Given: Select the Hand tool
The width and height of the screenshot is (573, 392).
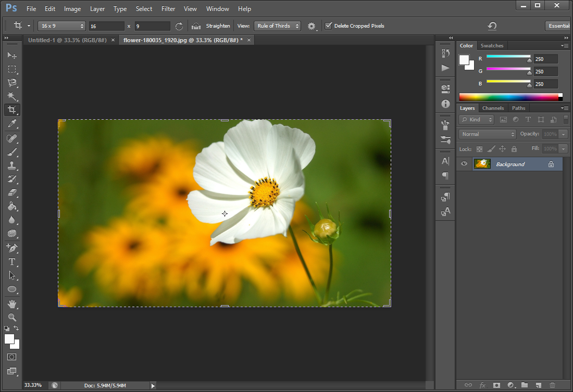Looking at the screenshot, I should pos(12,304).
